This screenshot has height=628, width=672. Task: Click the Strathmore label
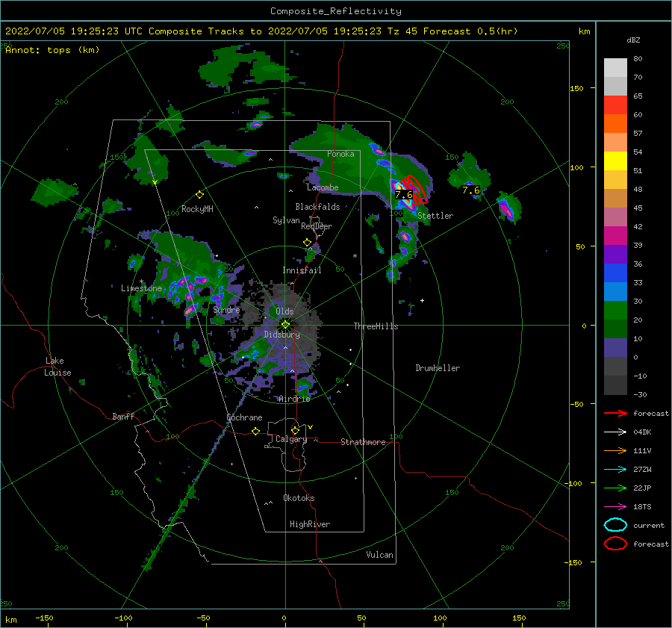363,442
